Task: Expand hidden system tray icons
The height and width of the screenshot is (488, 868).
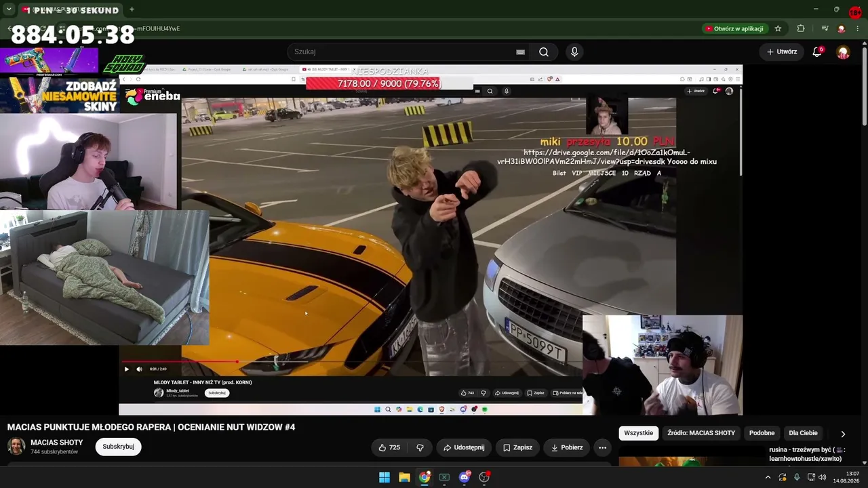Action: [x=768, y=477]
